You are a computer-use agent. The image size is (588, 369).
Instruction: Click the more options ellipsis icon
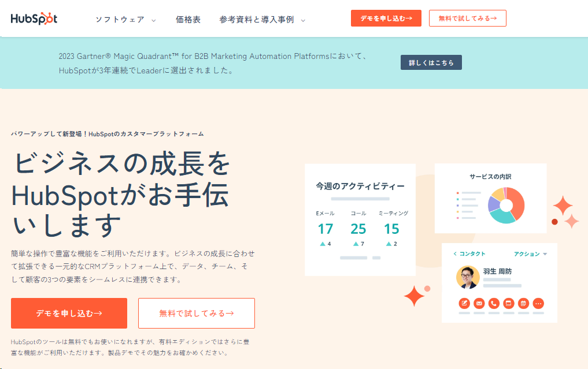[x=538, y=303]
